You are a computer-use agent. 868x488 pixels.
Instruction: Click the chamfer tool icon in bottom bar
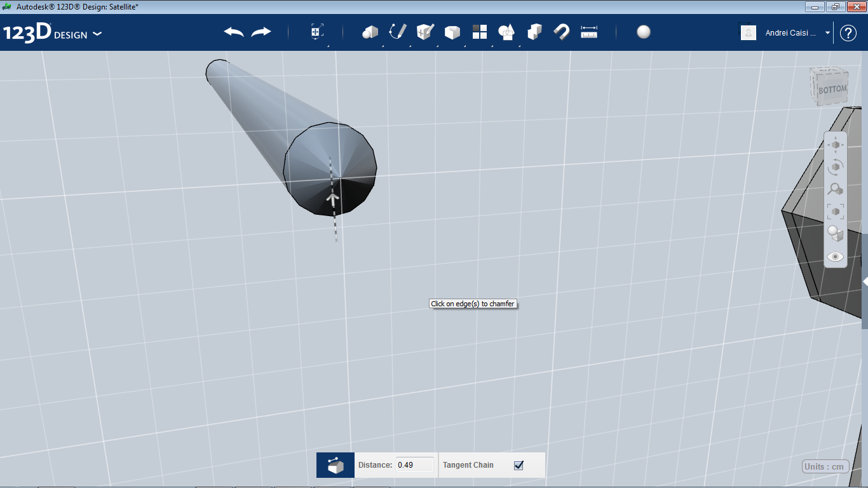336,465
